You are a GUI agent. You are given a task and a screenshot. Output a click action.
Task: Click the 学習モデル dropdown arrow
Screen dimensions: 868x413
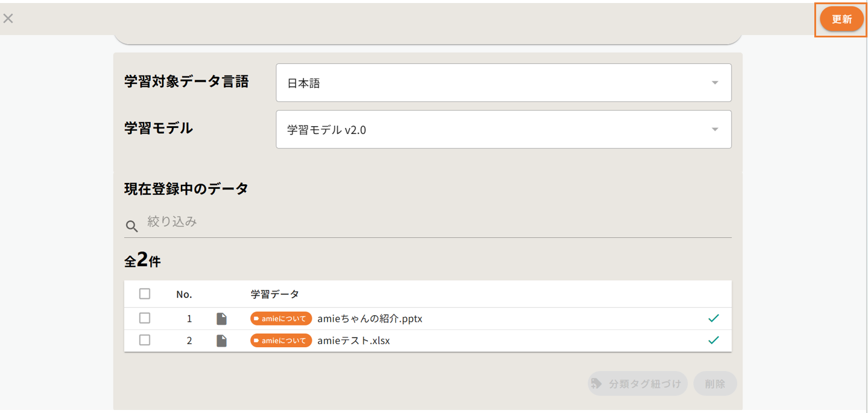click(x=715, y=129)
